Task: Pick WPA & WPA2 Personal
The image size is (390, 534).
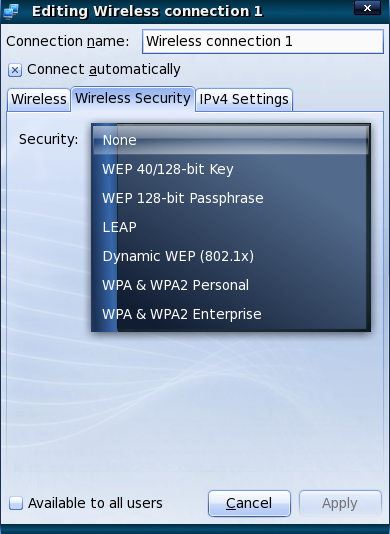Action: click(x=231, y=285)
